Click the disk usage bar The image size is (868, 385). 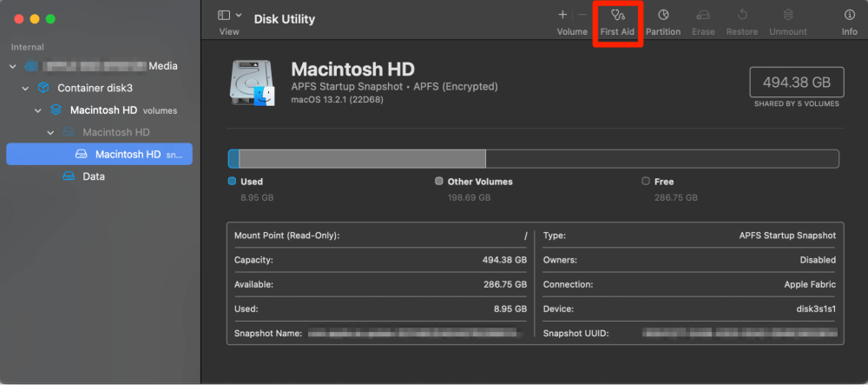click(x=534, y=158)
